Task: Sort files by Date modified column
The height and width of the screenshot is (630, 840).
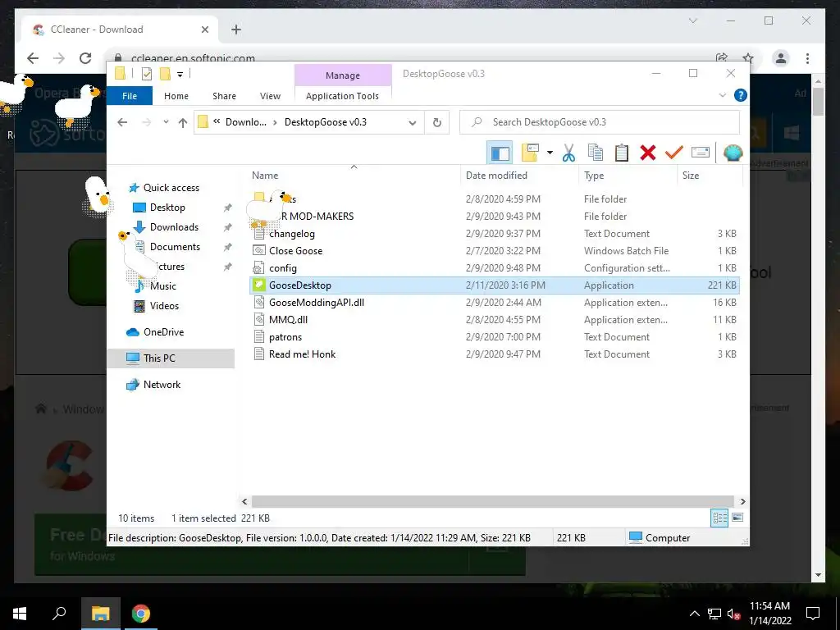Action: point(496,176)
